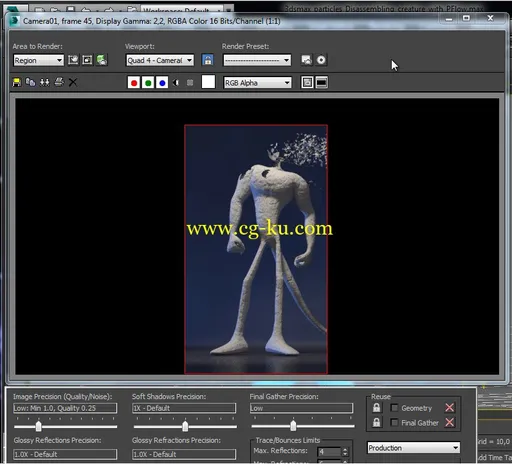Screen dimensions: 512x464
Task: Toggle the blue channel display
Action: tap(162, 83)
